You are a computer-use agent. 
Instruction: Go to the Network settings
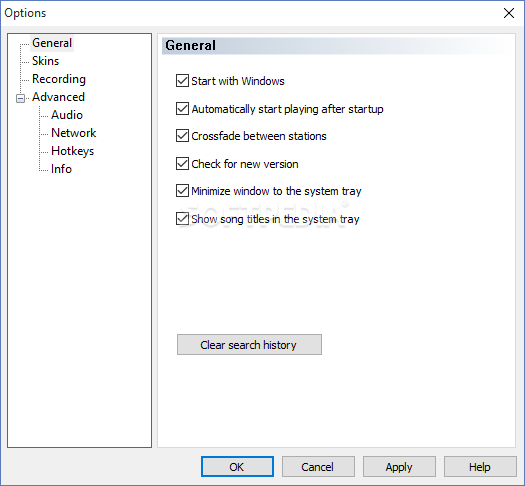(74, 133)
